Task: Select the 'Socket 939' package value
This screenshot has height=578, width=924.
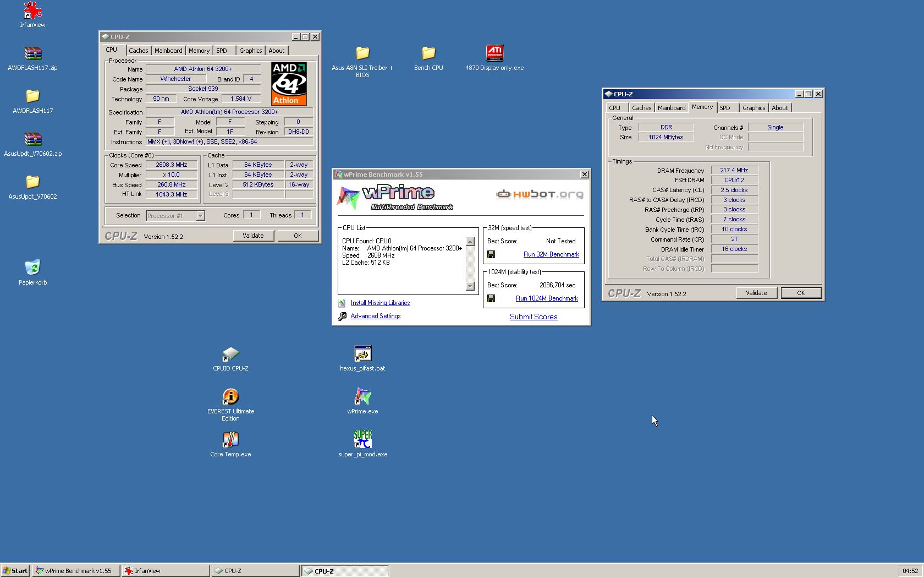Action: point(203,89)
